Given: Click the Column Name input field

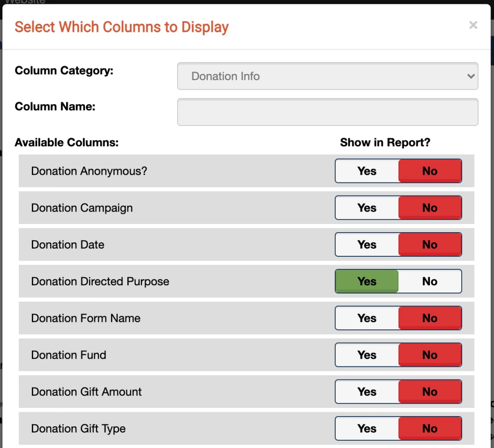Looking at the screenshot, I should click(x=328, y=112).
